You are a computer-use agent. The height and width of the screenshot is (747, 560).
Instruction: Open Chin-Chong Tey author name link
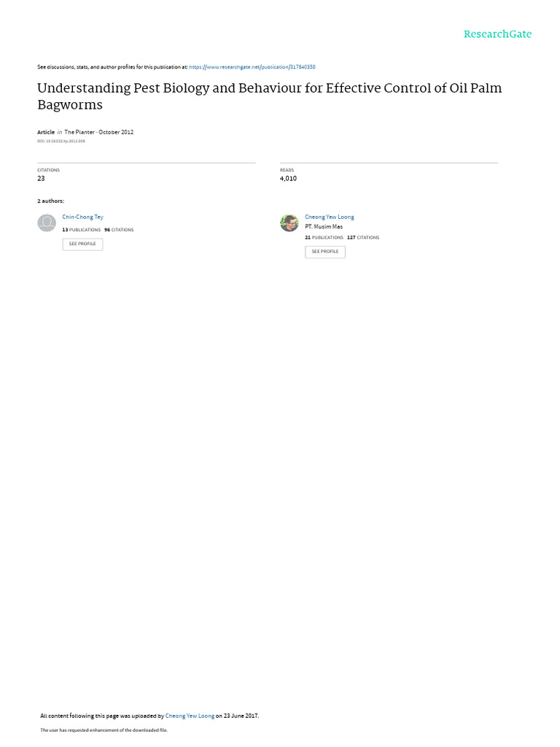(x=83, y=217)
